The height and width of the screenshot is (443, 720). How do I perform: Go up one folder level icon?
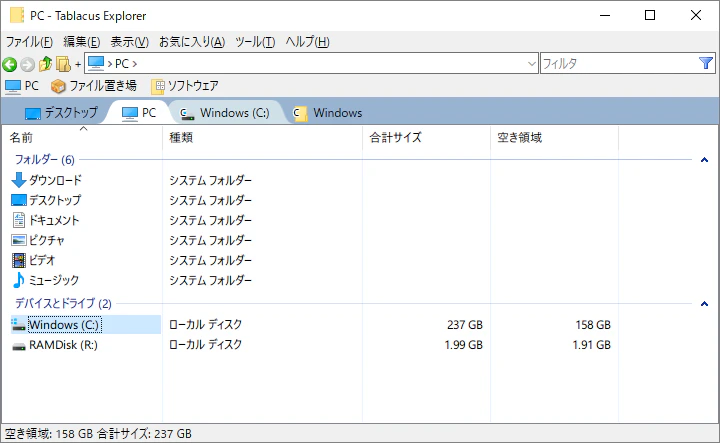[x=45, y=64]
